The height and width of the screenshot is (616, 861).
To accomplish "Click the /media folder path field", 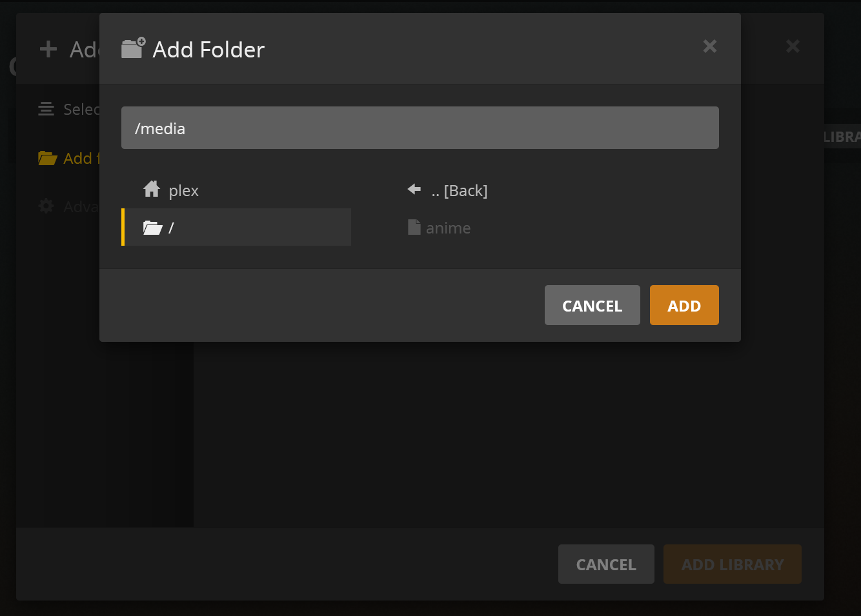I will coord(420,128).
